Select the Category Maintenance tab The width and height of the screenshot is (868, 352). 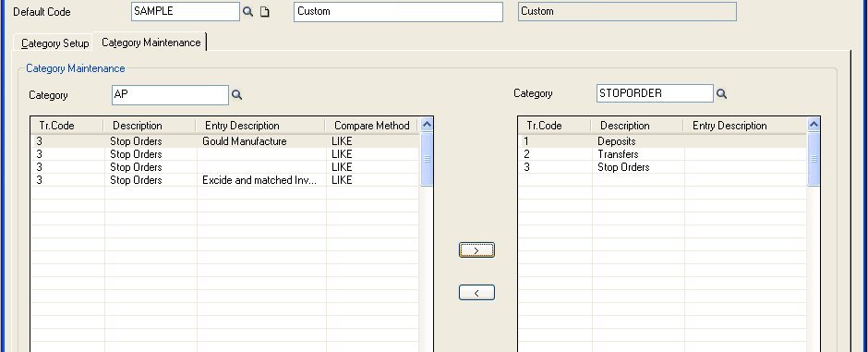pos(151,42)
